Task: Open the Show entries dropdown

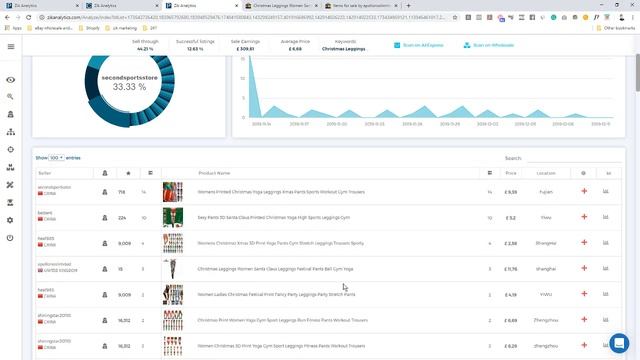Action: pyautogui.click(x=56, y=158)
